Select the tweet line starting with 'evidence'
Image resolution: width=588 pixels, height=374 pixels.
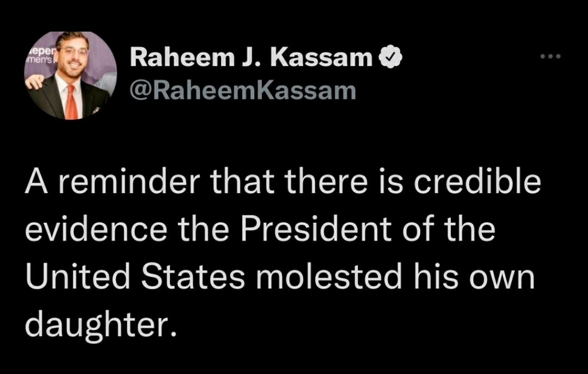[x=260, y=230]
